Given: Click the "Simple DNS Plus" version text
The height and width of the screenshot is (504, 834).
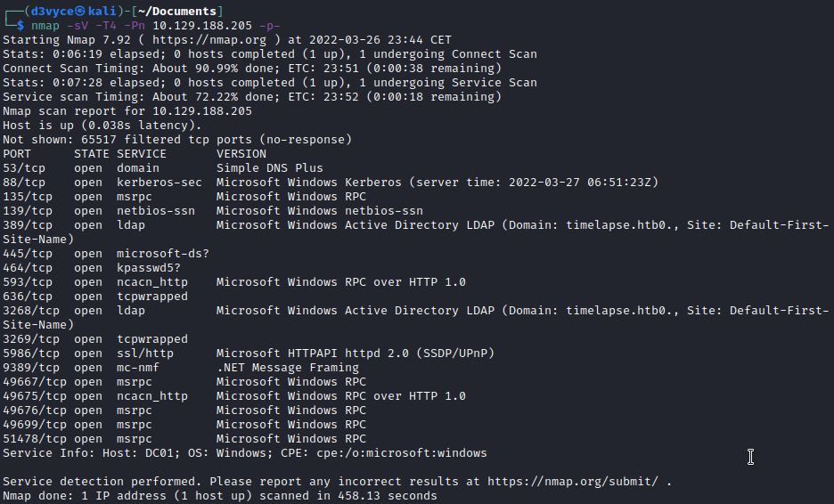Looking at the screenshot, I should coord(269,168).
